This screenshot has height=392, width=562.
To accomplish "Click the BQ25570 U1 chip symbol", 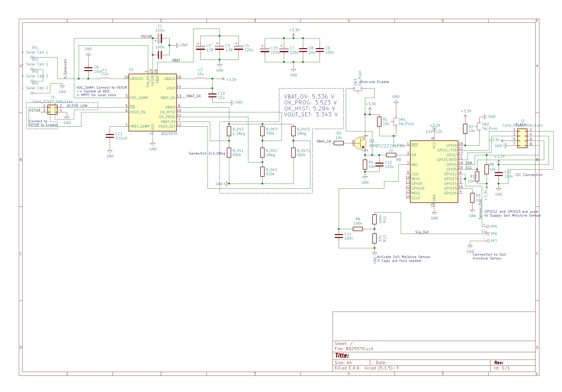I will click(x=152, y=103).
